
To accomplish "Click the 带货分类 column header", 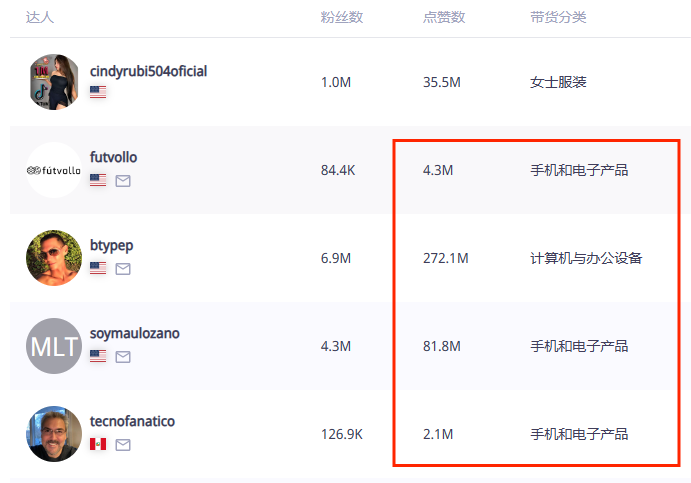I will pos(558,18).
